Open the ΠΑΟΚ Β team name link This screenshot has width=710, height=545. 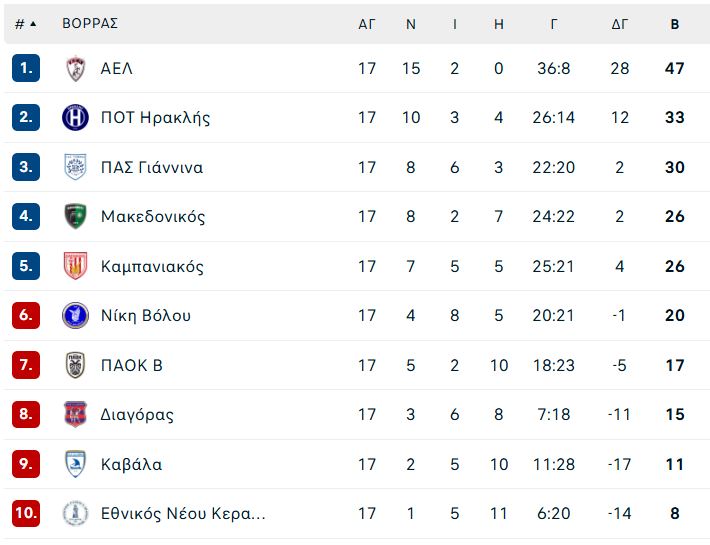(x=131, y=365)
